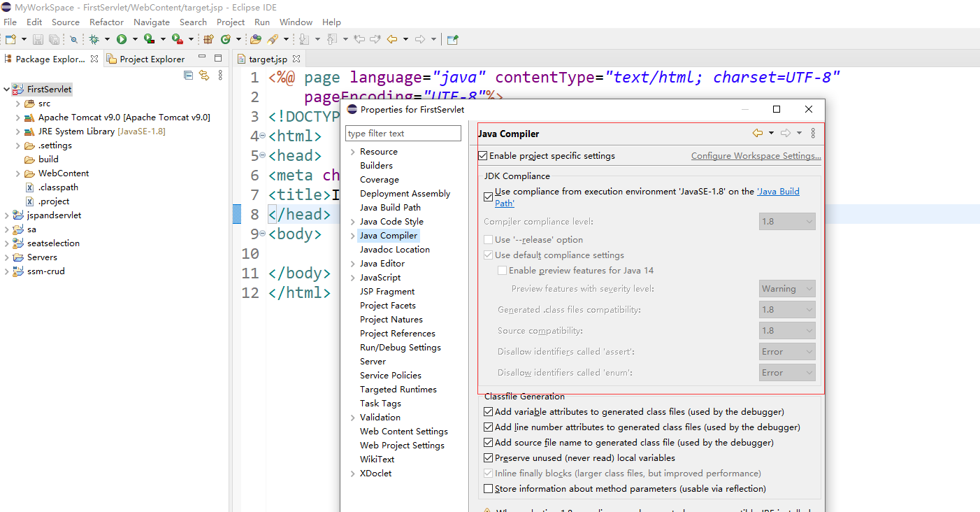Toggle Link with Editor in Package Explorer
Image resolution: width=980 pixels, height=512 pixels.
203,76
